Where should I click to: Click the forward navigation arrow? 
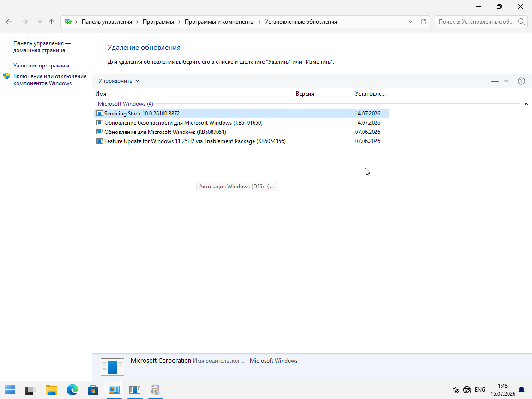[25, 22]
